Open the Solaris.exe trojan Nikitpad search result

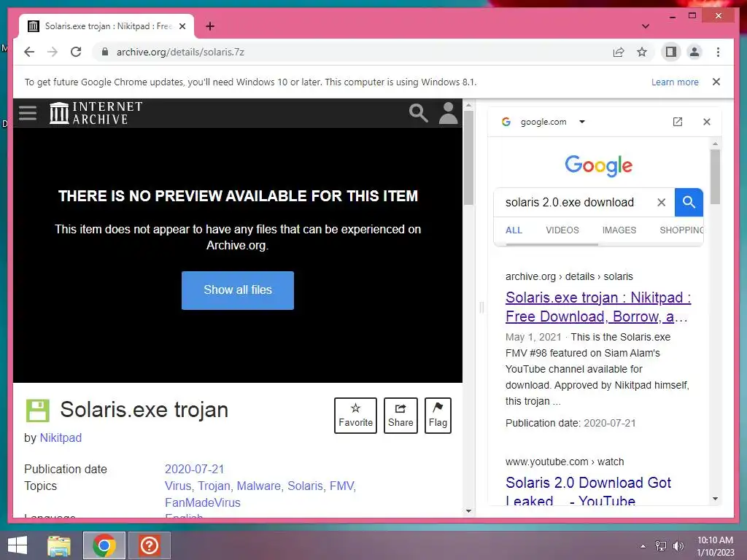[598, 307]
